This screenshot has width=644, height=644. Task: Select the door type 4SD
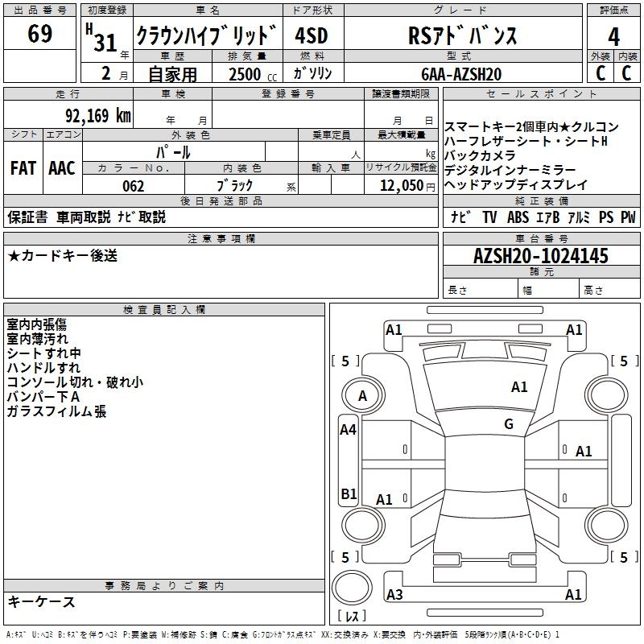tap(312, 35)
